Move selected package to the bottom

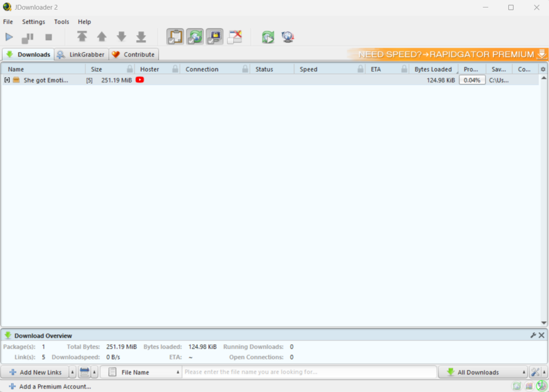pyautogui.click(x=141, y=37)
